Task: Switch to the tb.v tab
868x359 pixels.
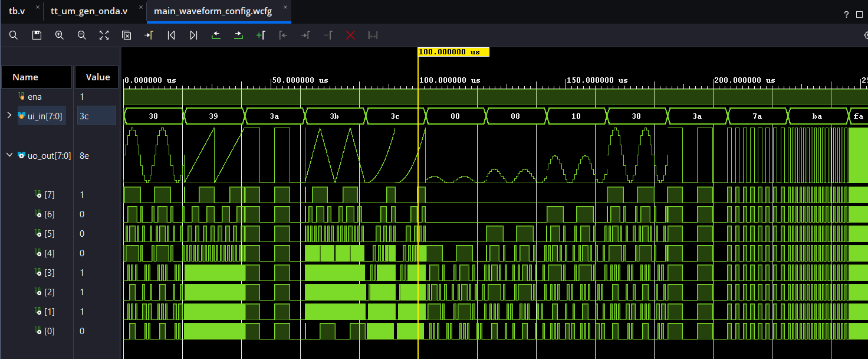Action: point(17,12)
